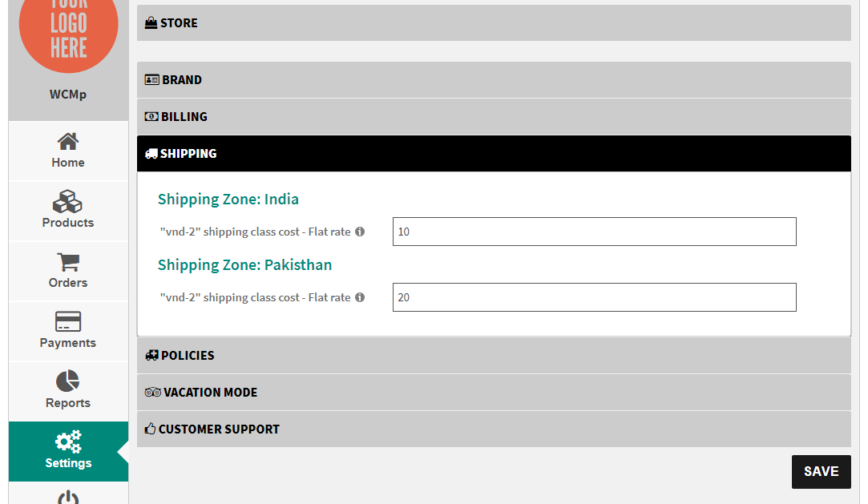Expand the Store settings section
The width and height of the screenshot is (868, 504).
[x=493, y=23]
